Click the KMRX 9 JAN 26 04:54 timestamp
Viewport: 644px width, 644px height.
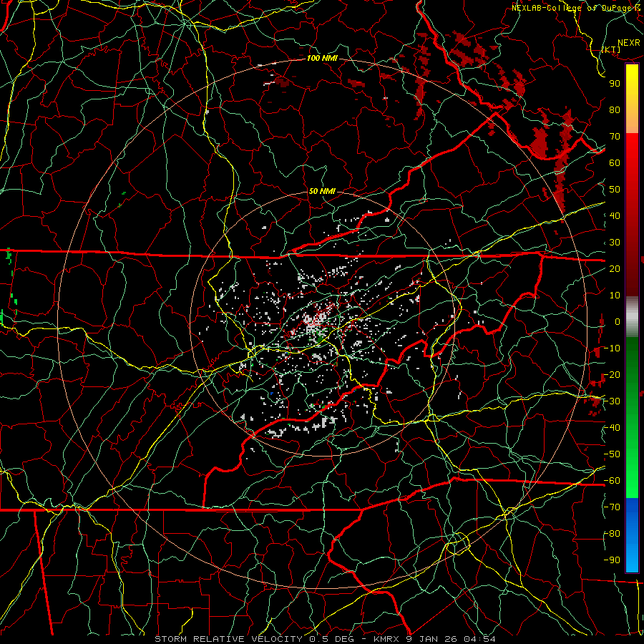pos(434,639)
